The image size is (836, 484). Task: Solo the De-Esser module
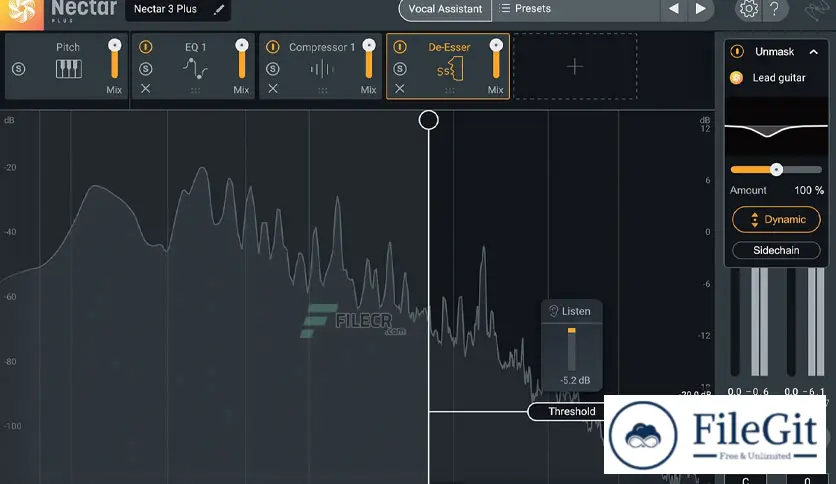400,69
